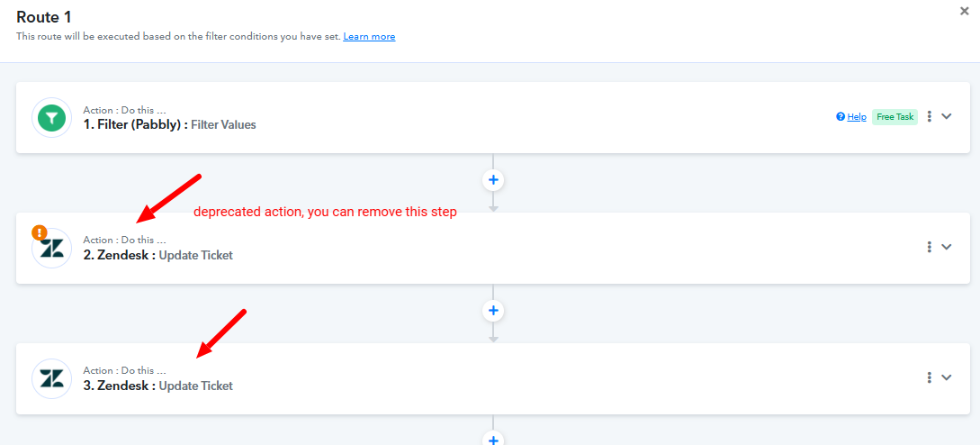Click 'Action : Do this ...' in step 2
Viewport: 980px width, 445px height.
[124, 241]
